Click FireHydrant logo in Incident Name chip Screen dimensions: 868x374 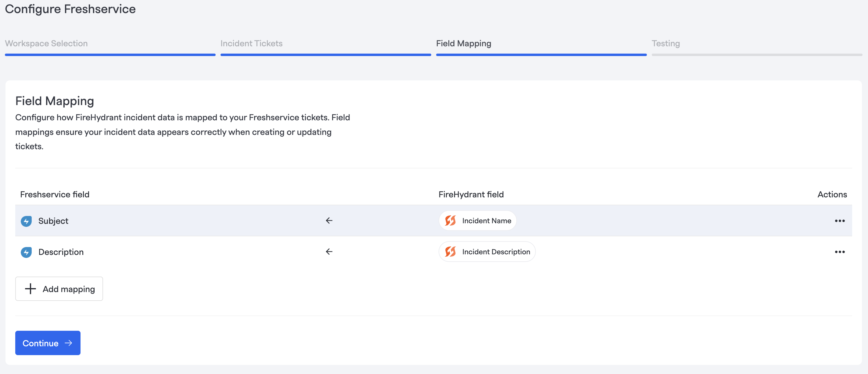(450, 221)
